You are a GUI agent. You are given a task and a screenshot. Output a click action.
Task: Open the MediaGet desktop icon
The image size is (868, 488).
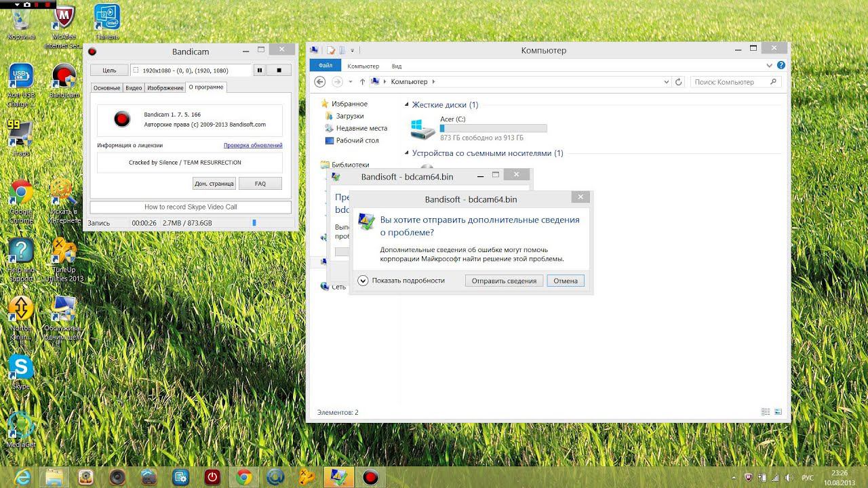click(21, 431)
